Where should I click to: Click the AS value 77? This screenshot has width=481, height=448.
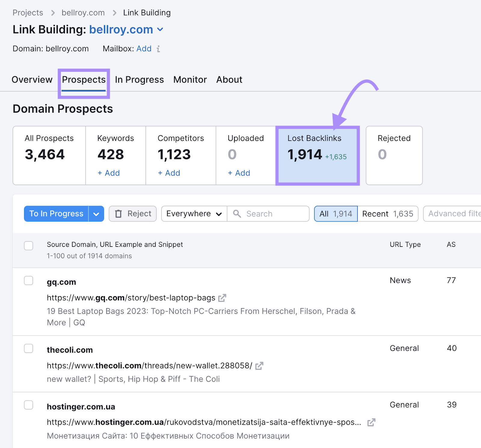tap(451, 281)
